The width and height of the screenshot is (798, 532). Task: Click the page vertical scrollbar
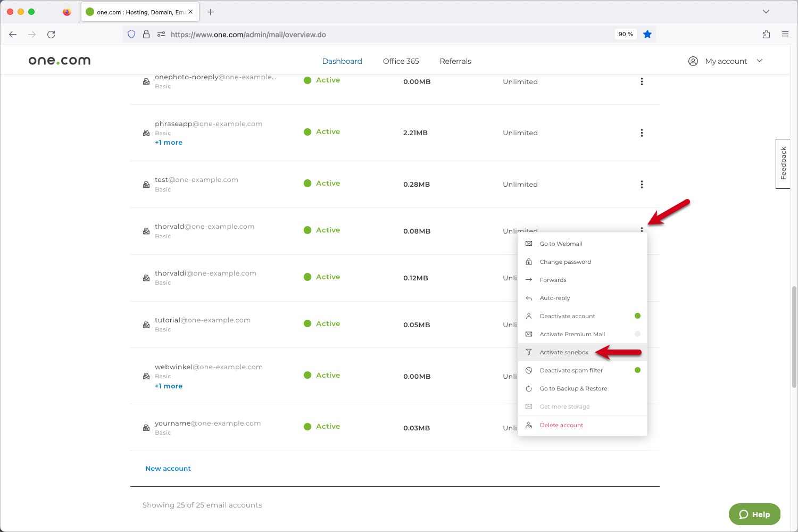794,337
